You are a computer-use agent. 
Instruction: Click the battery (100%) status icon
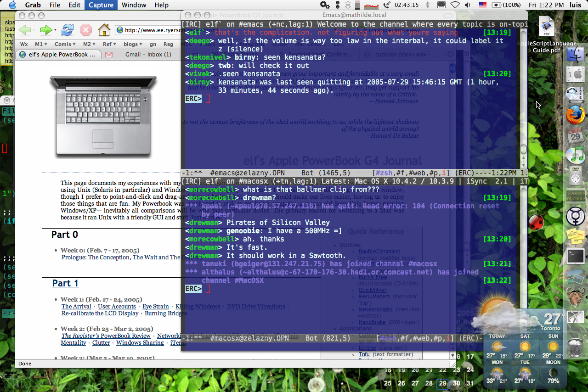[507, 5]
